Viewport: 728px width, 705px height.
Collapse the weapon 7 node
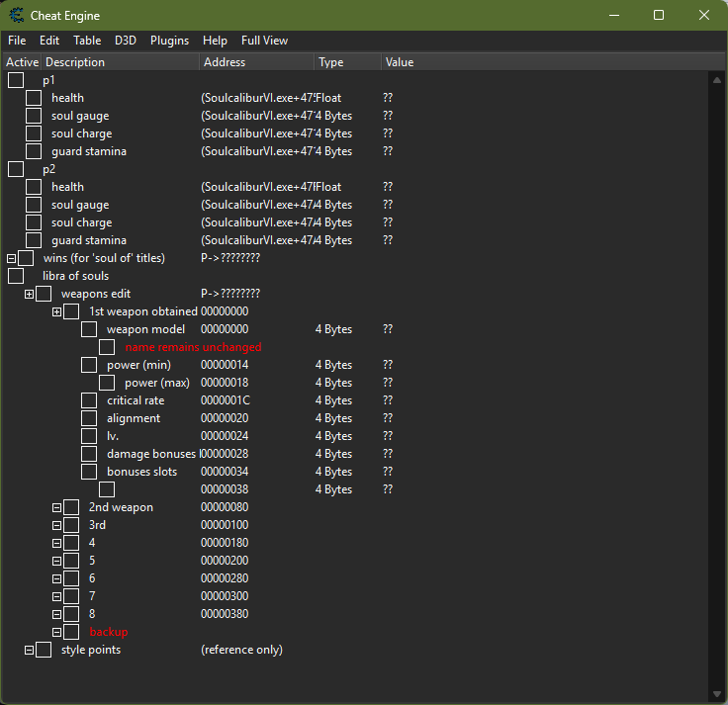pyautogui.click(x=56, y=597)
